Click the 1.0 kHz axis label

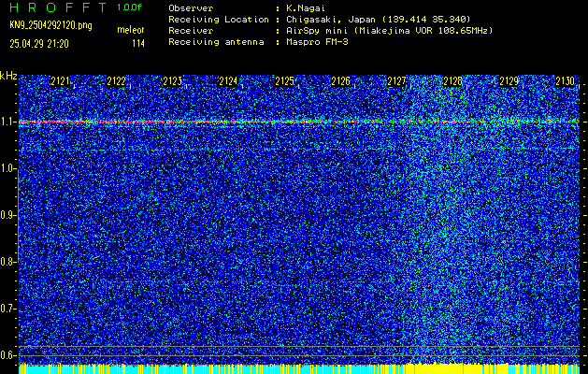click(x=7, y=168)
